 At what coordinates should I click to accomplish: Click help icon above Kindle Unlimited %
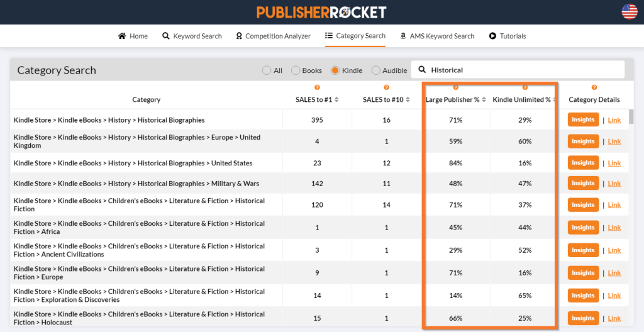tap(525, 88)
